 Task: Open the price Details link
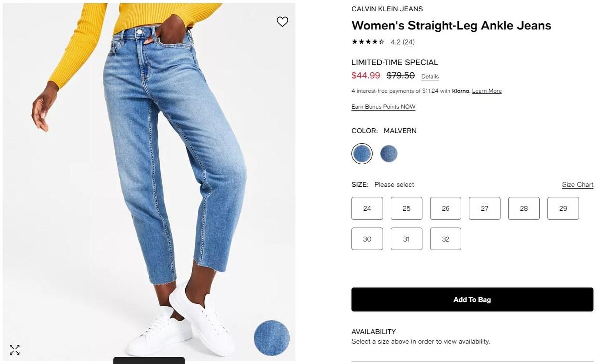[430, 77]
